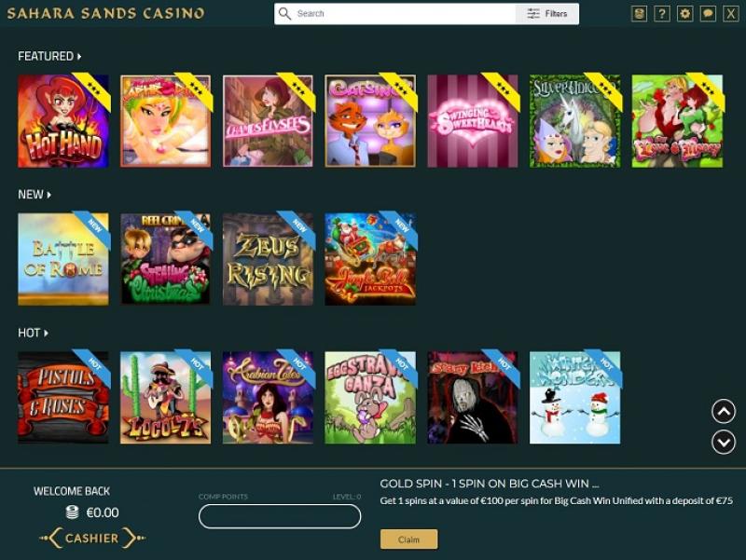
Task: Click the magnifier search icon
Action: pos(285,13)
